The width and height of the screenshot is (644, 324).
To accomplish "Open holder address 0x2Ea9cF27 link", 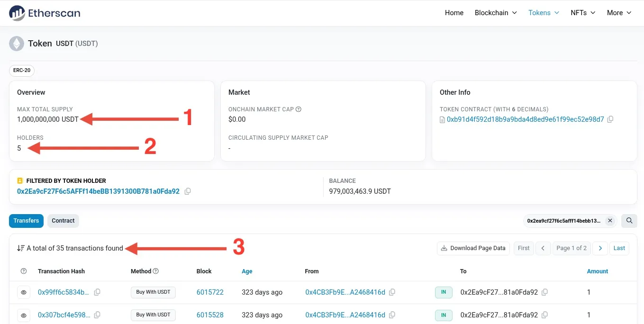I will pyautogui.click(x=98, y=191).
